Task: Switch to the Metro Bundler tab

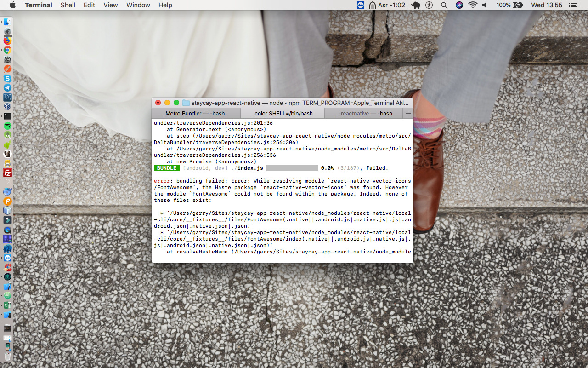Action: pos(190,113)
